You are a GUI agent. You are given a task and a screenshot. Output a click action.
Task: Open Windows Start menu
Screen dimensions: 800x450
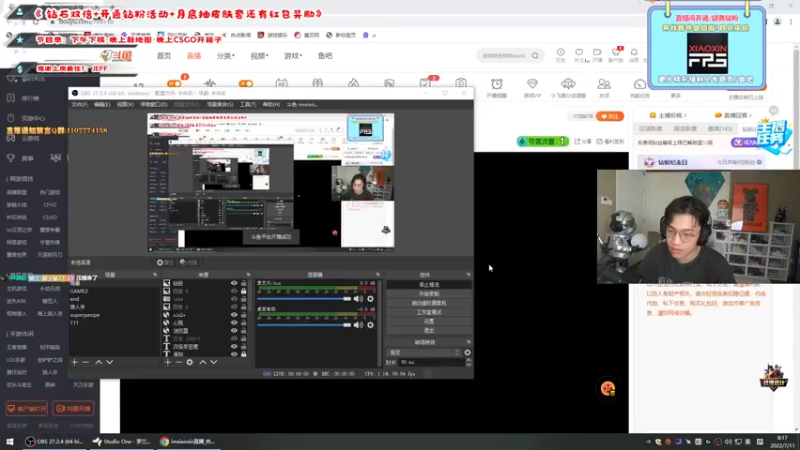coord(10,441)
